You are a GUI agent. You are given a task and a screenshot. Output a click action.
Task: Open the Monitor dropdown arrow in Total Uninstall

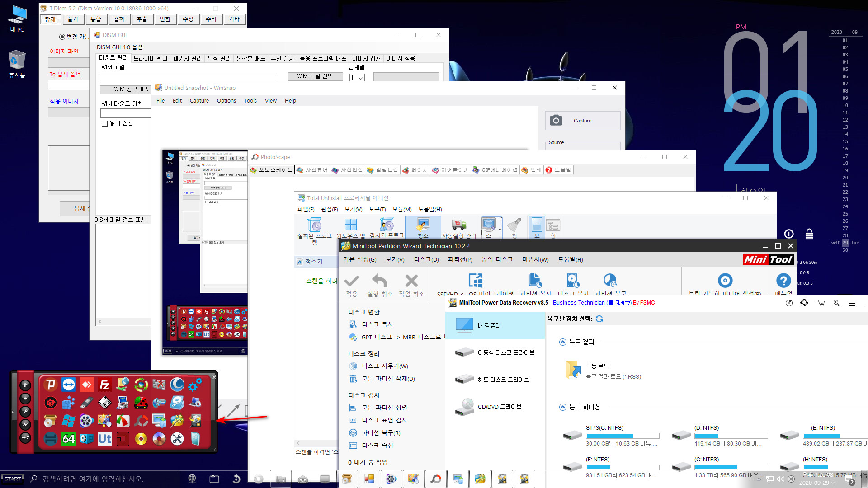500,230
